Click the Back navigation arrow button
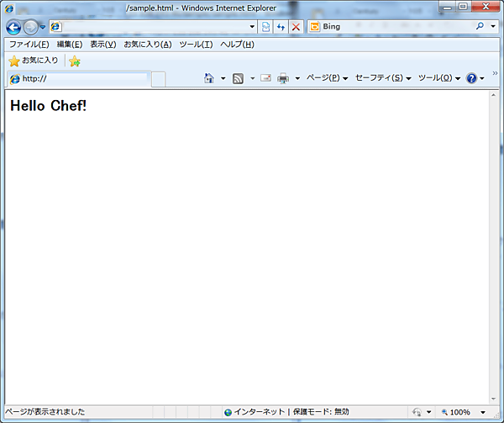The height and width of the screenshot is (423, 504). tap(13, 27)
